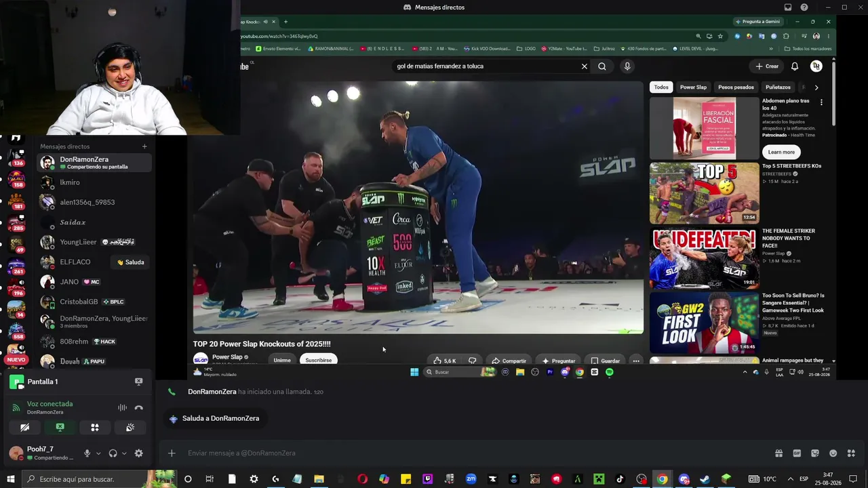The width and height of the screenshot is (868, 488).
Task: Open the JANO conversation
Action: click(94, 282)
